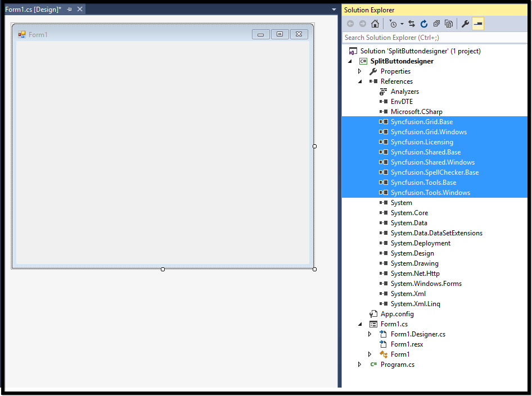Expand the Program.cs node
Viewport: 532px width, 396px height.
[360, 365]
